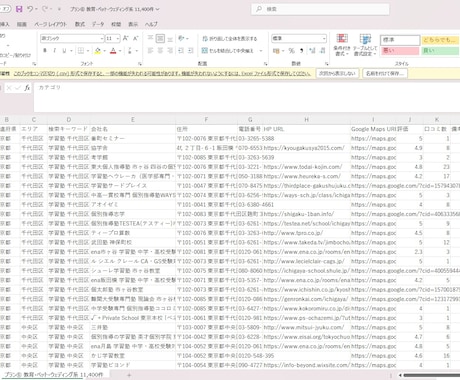
Task: Apply the yellow fill color bucket icon
Action: 98,51
